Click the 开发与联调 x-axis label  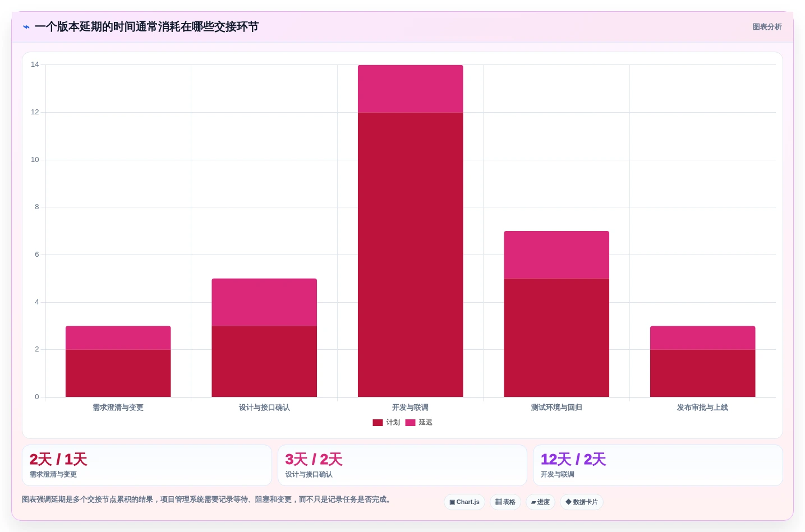point(411,408)
